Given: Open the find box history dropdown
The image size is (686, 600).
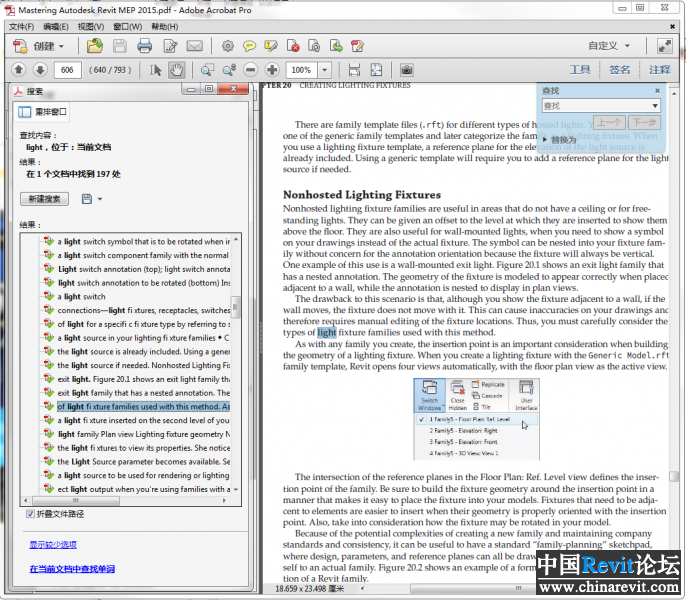Looking at the screenshot, I should pos(654,105).
